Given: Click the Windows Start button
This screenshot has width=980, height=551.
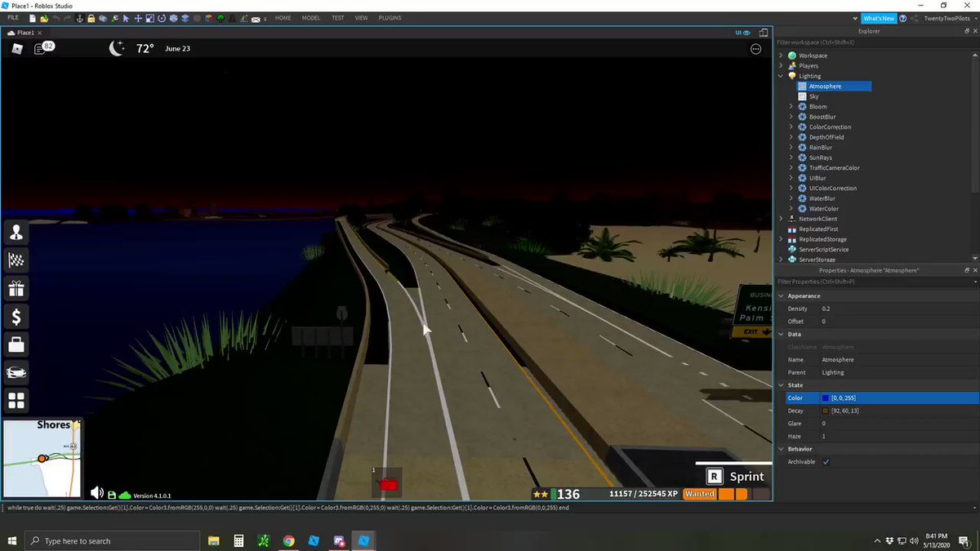Looking at the screenshot, I should point(12,540).
